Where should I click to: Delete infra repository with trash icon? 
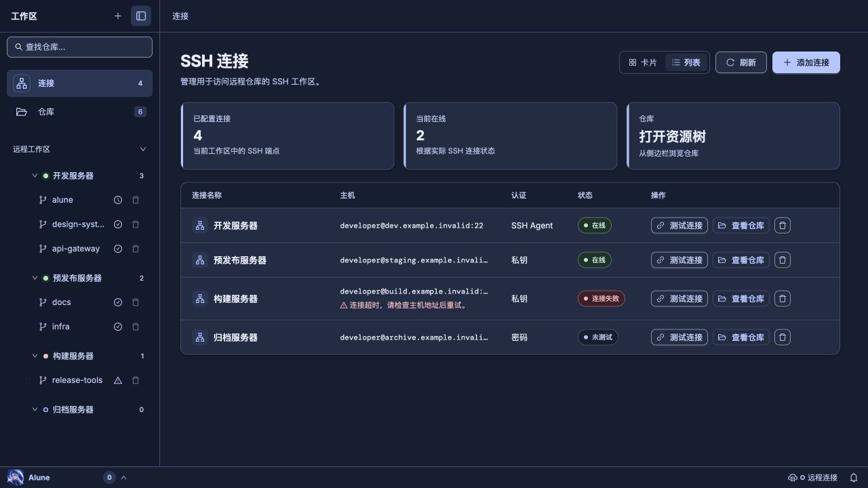136,327
